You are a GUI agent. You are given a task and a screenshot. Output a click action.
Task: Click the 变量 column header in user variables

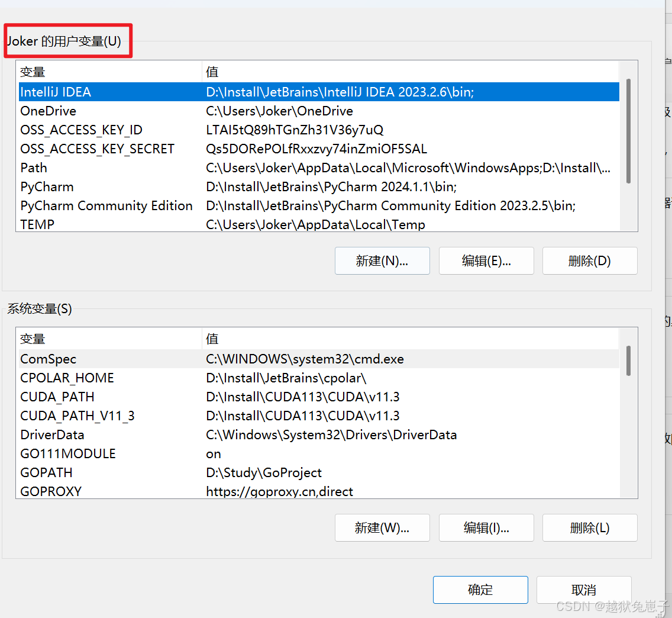click(109, 72)
